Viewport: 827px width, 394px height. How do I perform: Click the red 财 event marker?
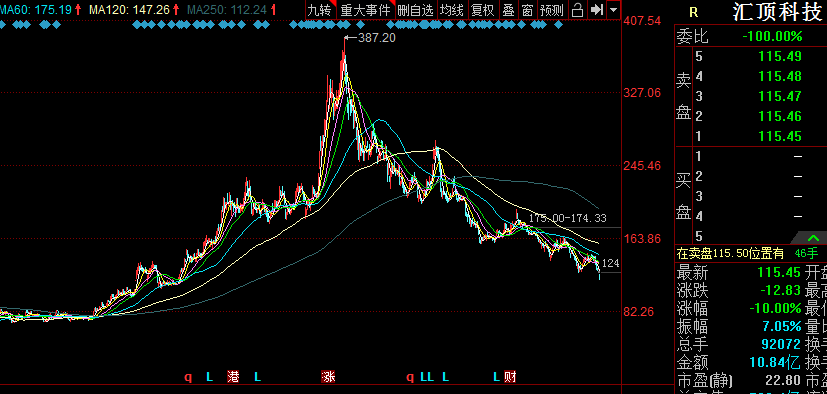click(x=510, y=377)
